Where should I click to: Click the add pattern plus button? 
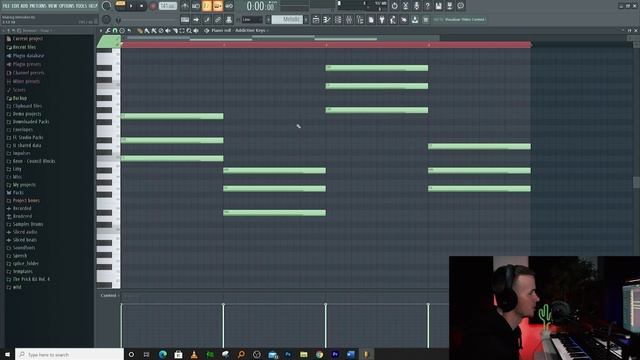point(306,19)
